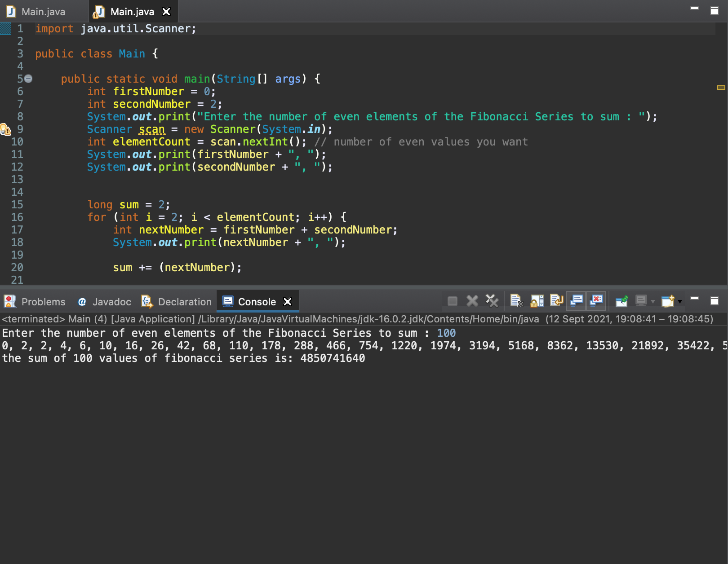Click line number 8 in the gutter
728x564 pixels.
(20, 117)
